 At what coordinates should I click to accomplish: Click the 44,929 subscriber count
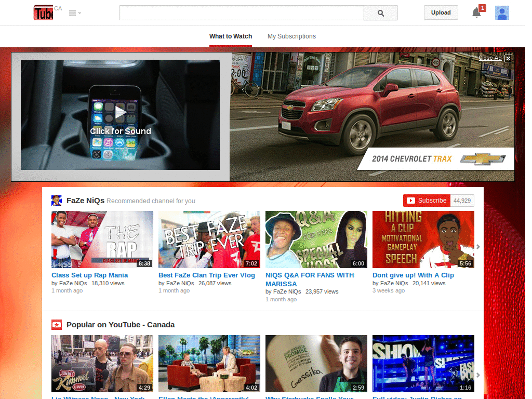tap(462, 201)
